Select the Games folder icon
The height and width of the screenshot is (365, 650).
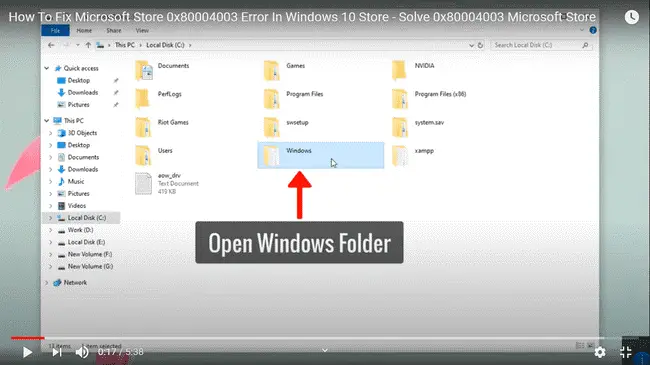pyautogui.click(x=272, y=70)
